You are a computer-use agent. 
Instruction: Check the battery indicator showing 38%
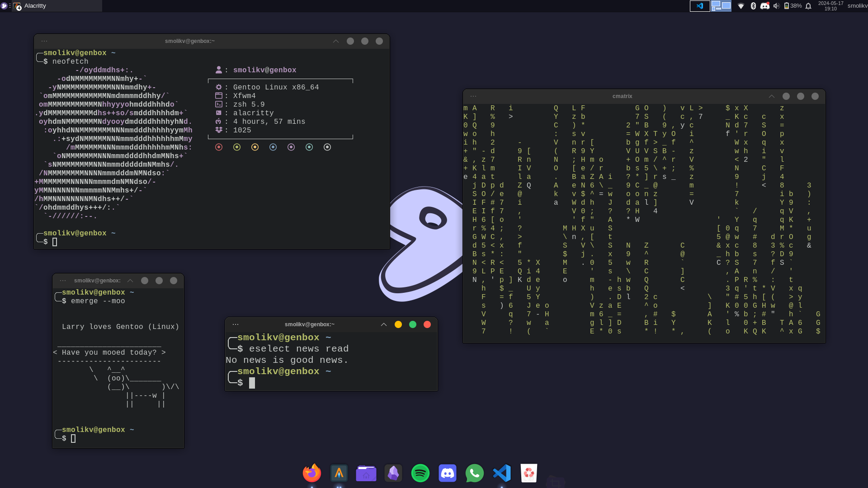coord(793,6)
